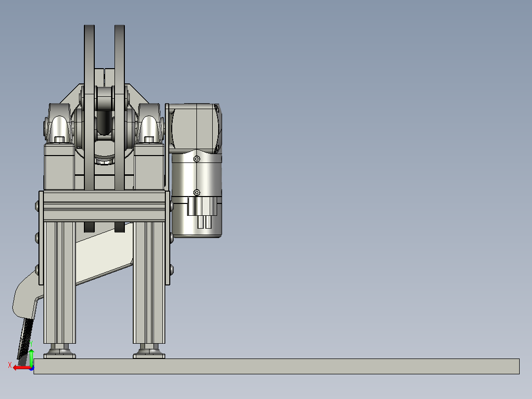The height and width of the screenshot is (399, 532).
Task: Select the long flat base plate
Action: click(x=276, y=366)
